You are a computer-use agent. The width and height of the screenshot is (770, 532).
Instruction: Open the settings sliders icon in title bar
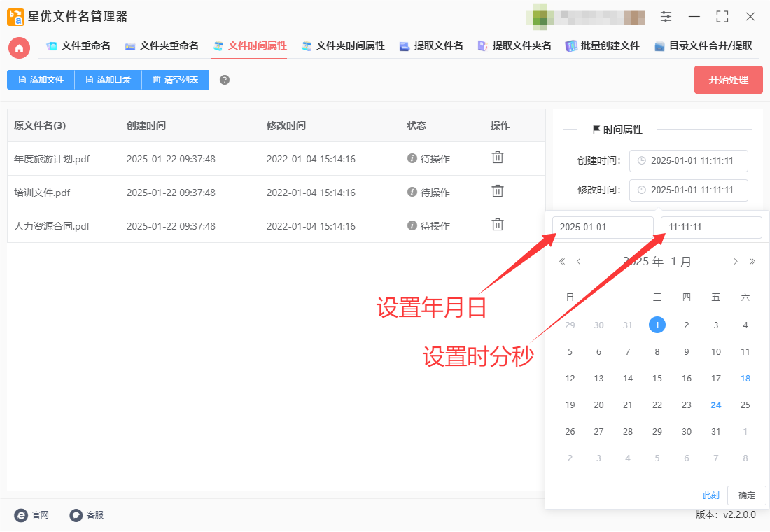[666, 17]
